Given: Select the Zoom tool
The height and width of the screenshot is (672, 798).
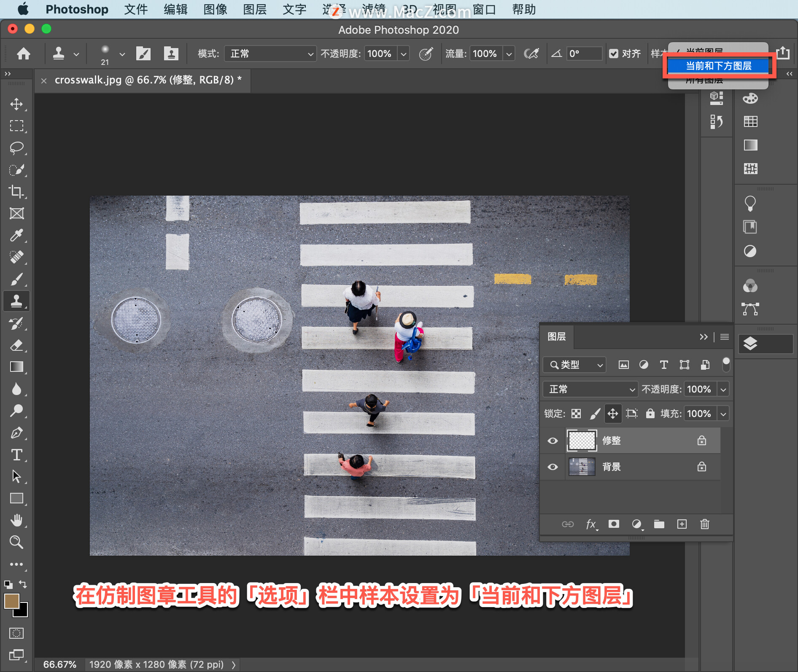Looking at the screenshot, I should pos(16,542).
